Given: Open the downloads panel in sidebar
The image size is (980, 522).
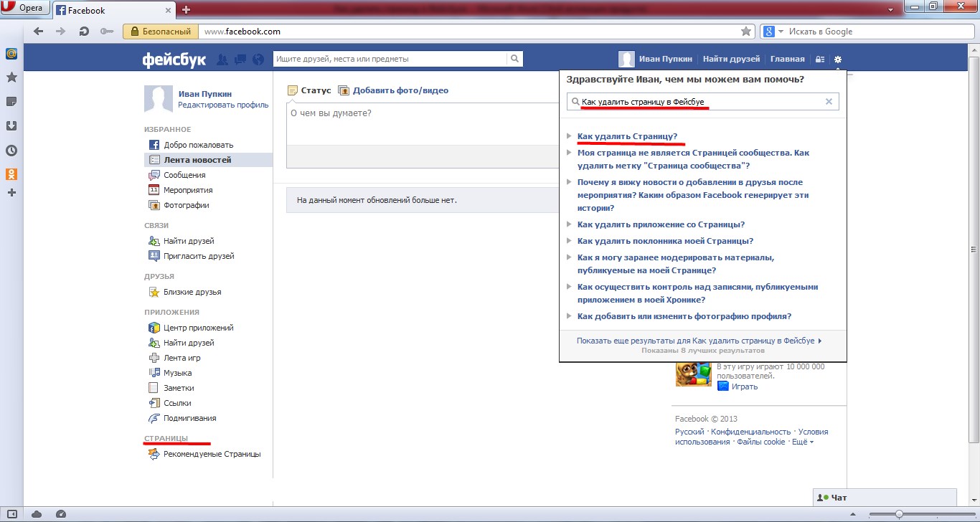Looking at the screenshot, I should tap(11, 125).
